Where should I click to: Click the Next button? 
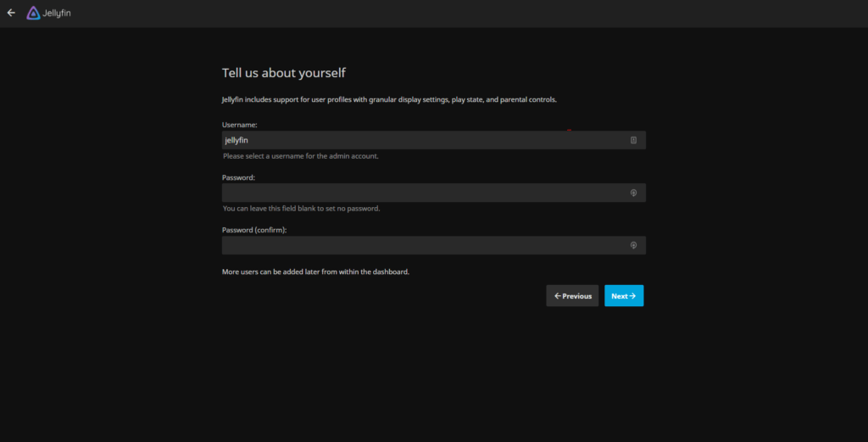point(624,296)
